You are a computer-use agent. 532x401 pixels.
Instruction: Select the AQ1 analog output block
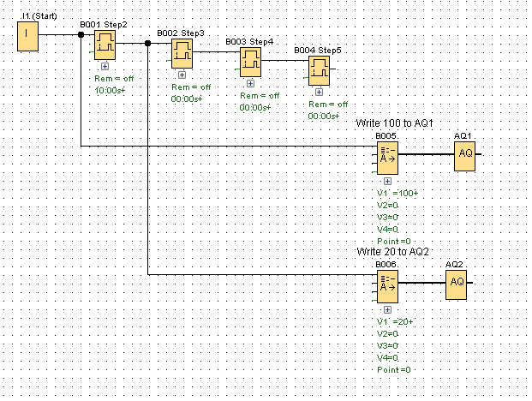465,157
